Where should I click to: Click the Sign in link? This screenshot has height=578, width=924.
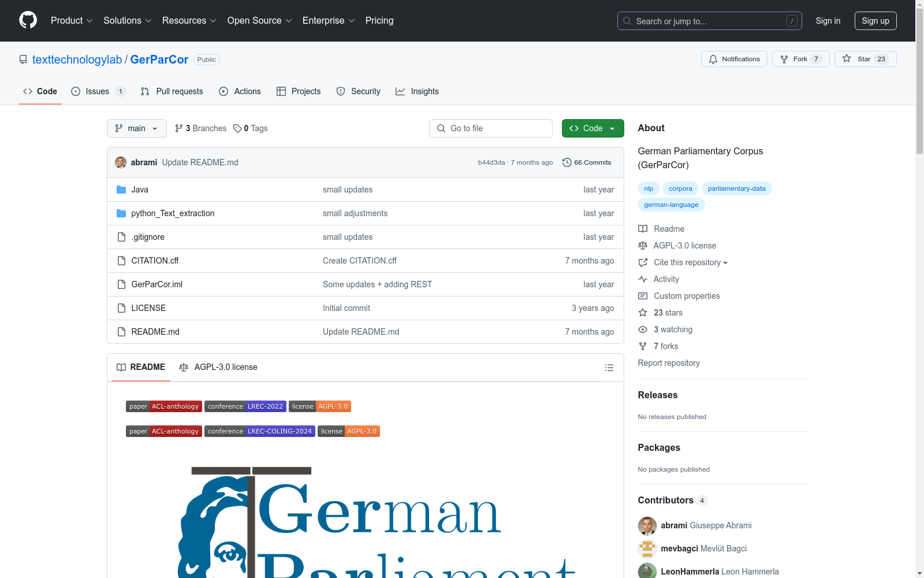(828, 21)
